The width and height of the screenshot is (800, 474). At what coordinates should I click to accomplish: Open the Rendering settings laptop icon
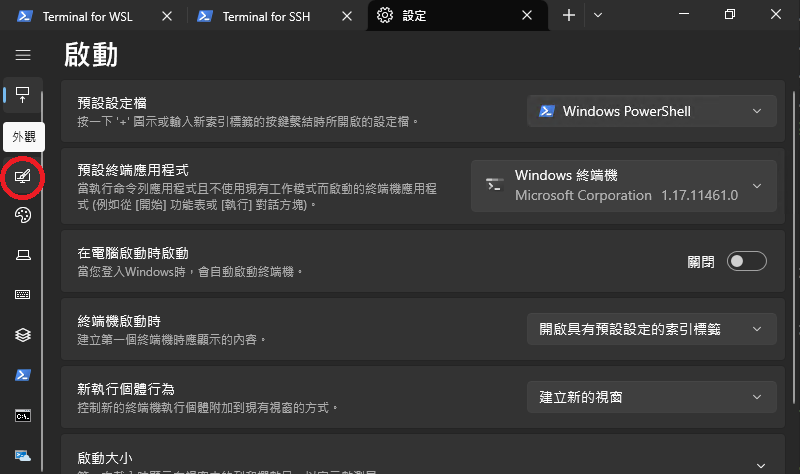(x=22, y=255)
